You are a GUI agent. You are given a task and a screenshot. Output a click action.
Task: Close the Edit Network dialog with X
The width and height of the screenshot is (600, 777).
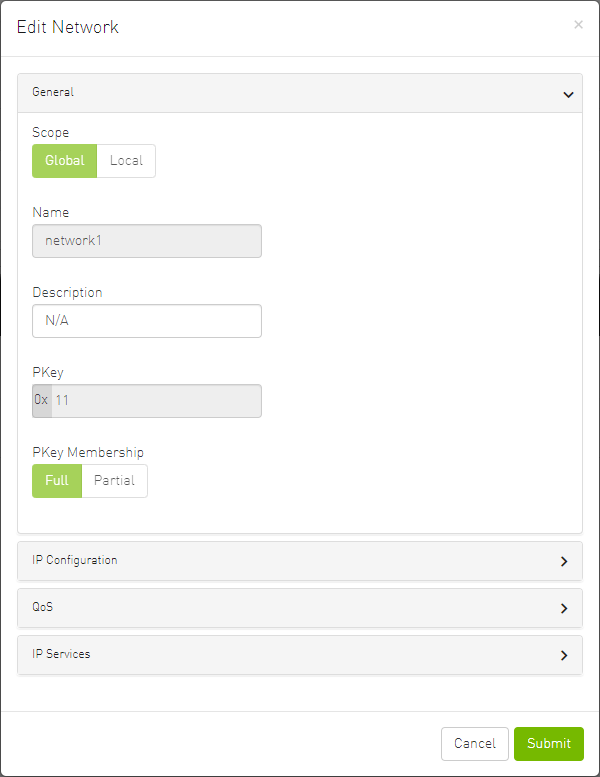pos(578,25)
